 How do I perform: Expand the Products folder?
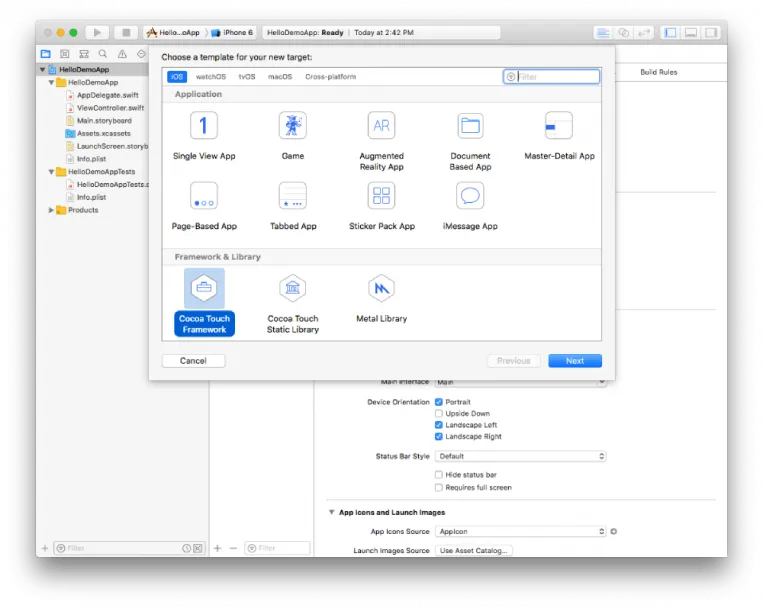[52, 210]
